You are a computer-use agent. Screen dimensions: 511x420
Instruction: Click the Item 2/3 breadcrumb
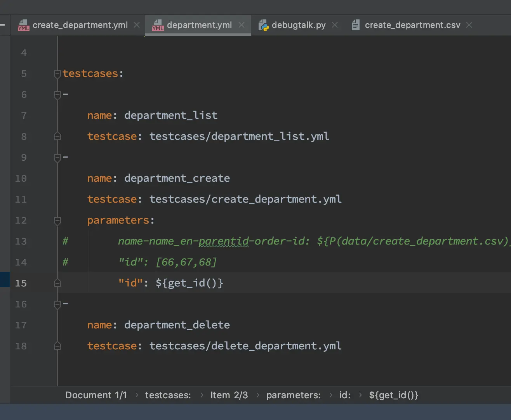pyautogui.click(x=229, y=395)
